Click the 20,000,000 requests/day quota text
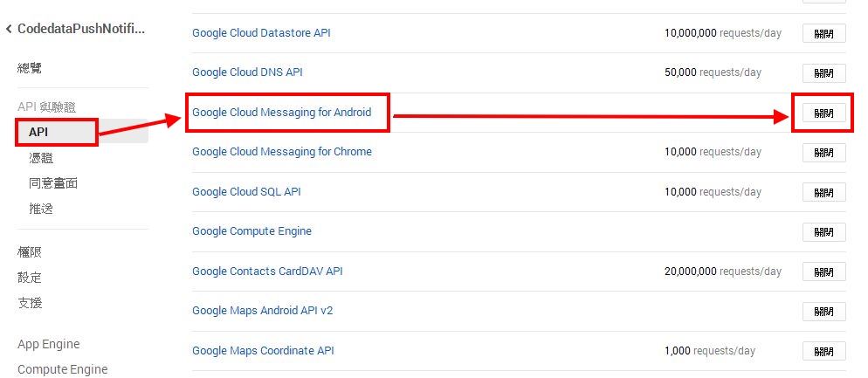 pyautogui.click(x=723, y=271)
